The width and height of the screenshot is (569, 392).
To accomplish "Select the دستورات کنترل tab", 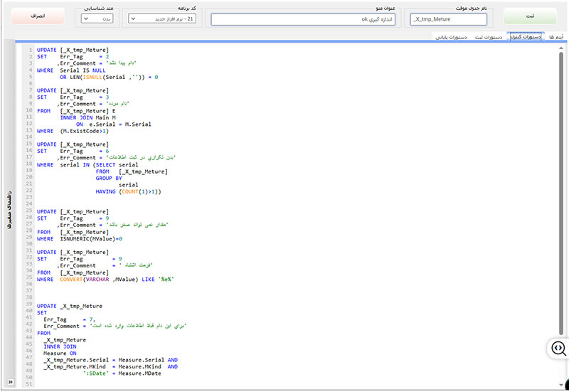I will pyautogui.click(x=526, y=37).
